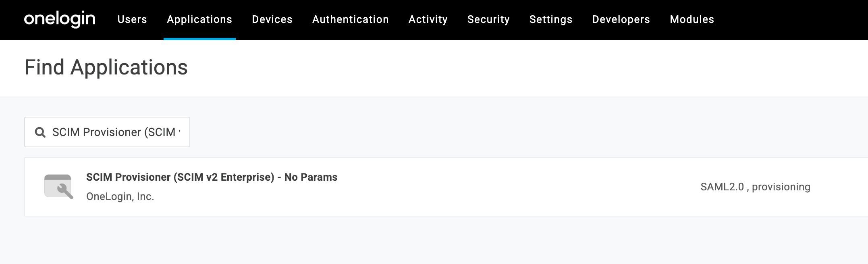Click the Find Applications heading
The height and width of the screenshot is (264, 868).
106,68
